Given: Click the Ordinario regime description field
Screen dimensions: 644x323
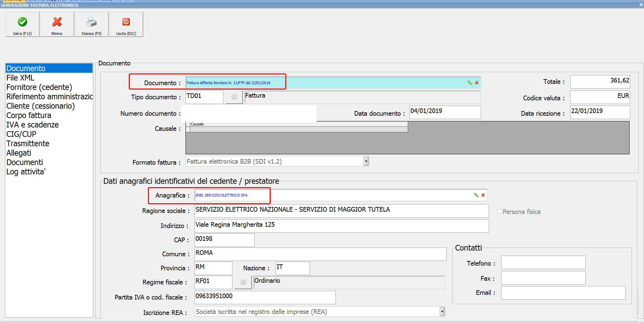Looking at the screenshot, I should [x=349, y=282].
